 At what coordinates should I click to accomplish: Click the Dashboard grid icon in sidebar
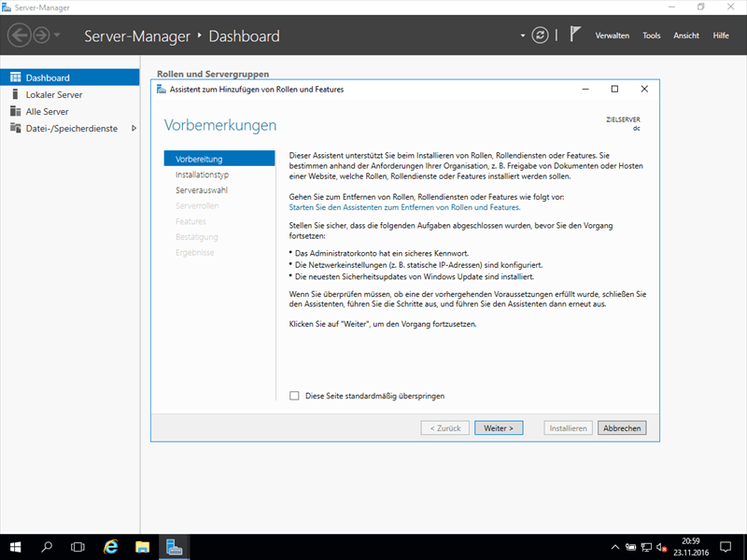[16, 77]
